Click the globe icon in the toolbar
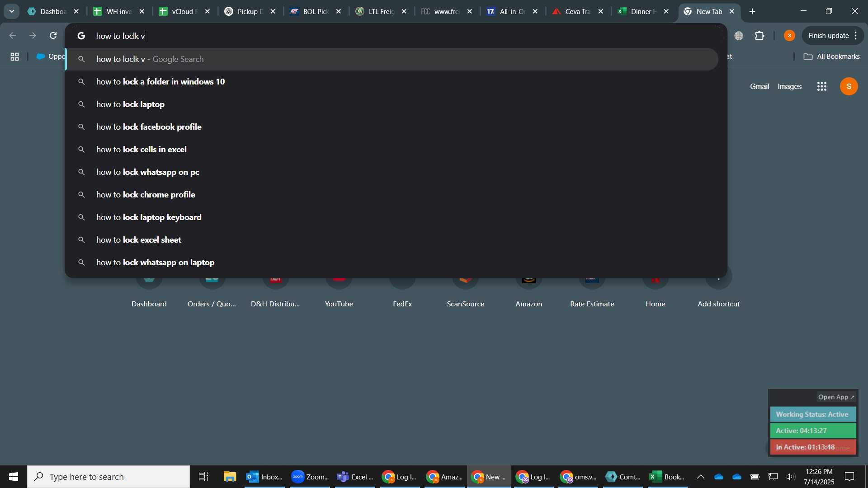This screenshot has width=868, height=488. [739, 36]
